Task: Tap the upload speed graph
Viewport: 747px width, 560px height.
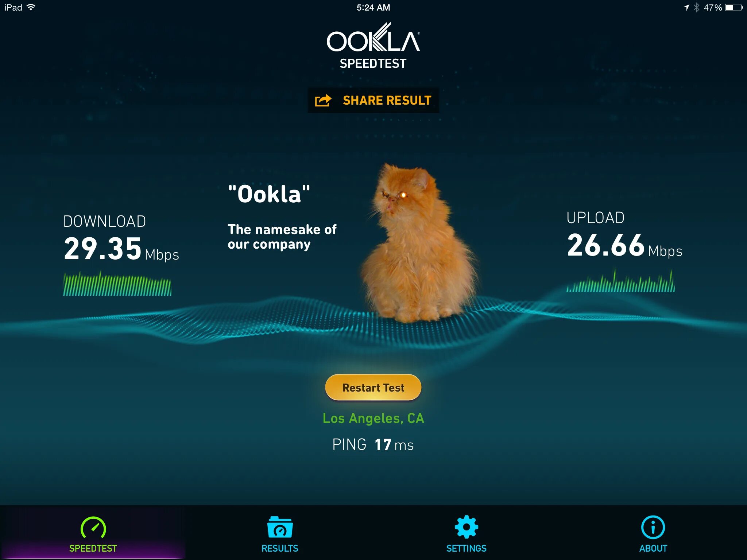Action: tap(620, 280)
